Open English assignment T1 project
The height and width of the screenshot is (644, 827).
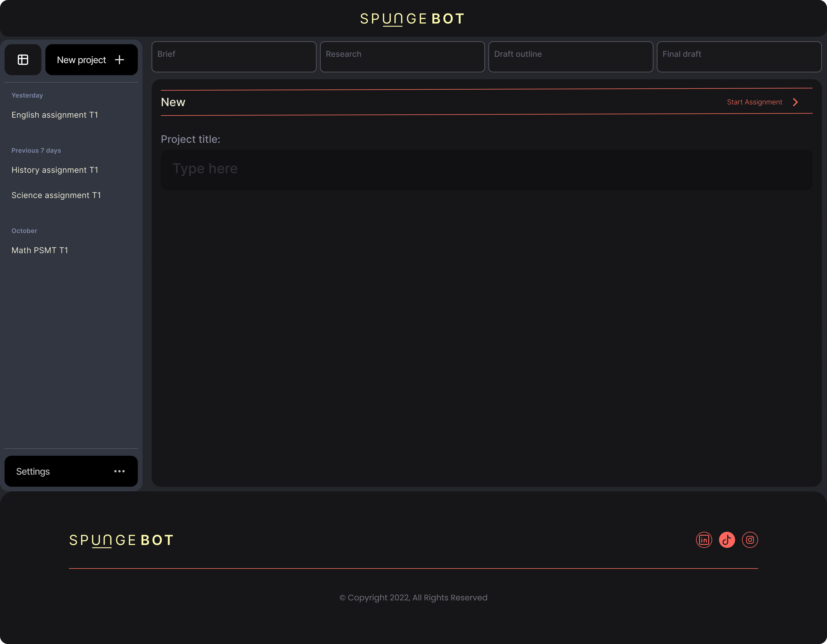(x=55, y=115)
